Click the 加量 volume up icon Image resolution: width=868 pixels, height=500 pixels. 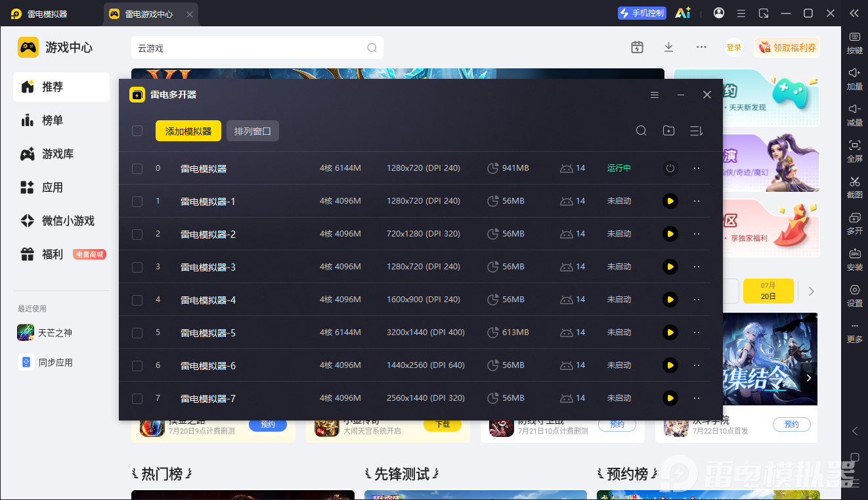click(855, 79)
